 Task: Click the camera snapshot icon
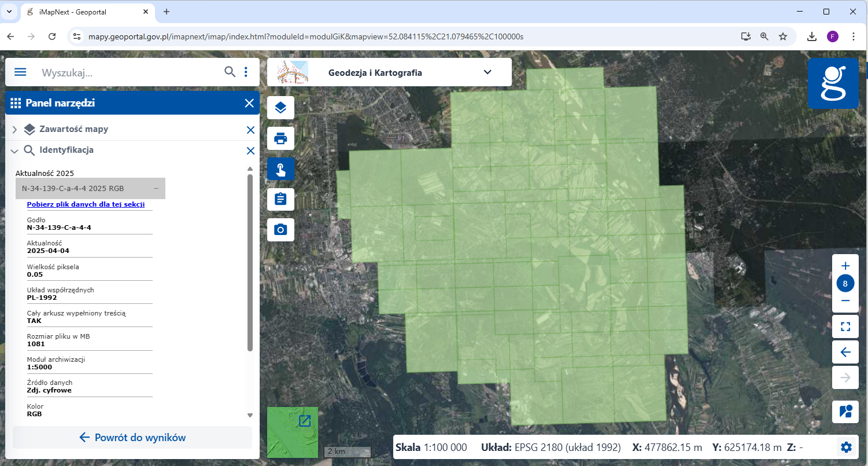pyautogui.click(x=280, y=230)
